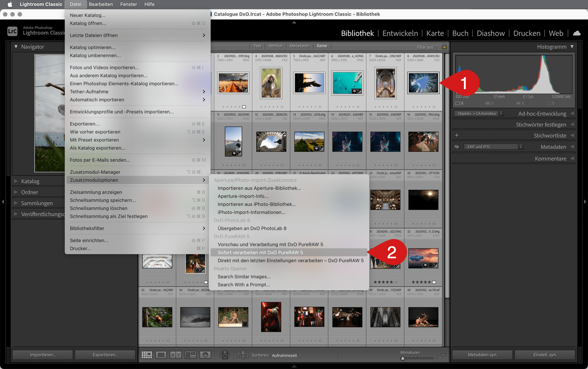The height and width of the screenshot is (369, 588).
Task: Open the Filter aus dropdown
Action: (427, 47)
